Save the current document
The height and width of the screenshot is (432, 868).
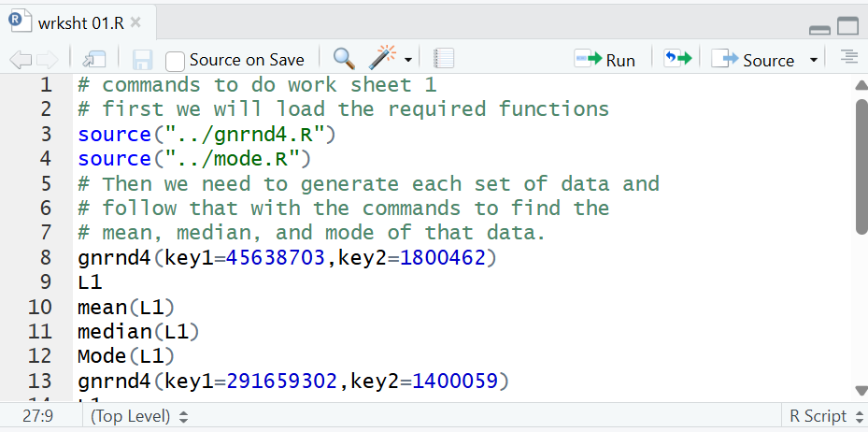(x=142, y=60)
